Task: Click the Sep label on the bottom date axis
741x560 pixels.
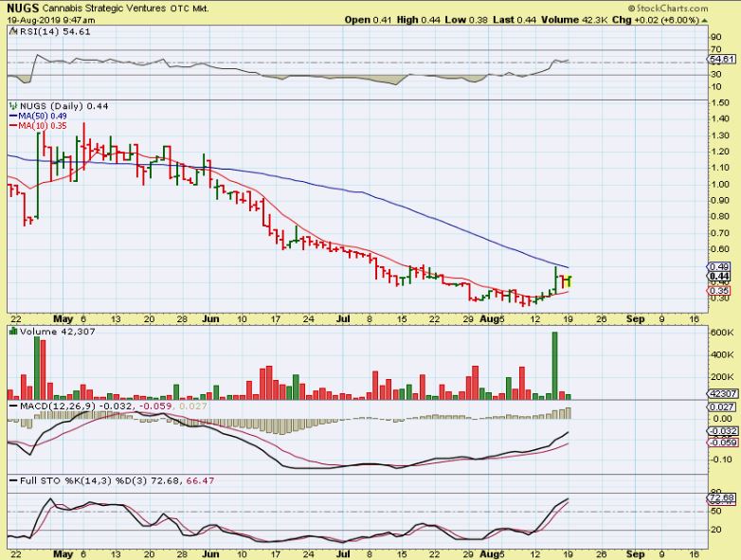Action: click(x=636, y=554)
